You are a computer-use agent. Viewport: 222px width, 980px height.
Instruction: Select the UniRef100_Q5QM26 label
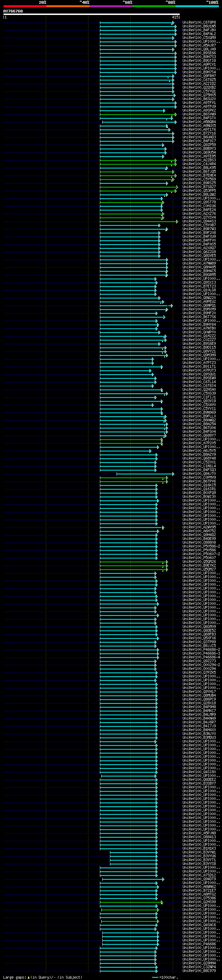(x=199, y=561)
